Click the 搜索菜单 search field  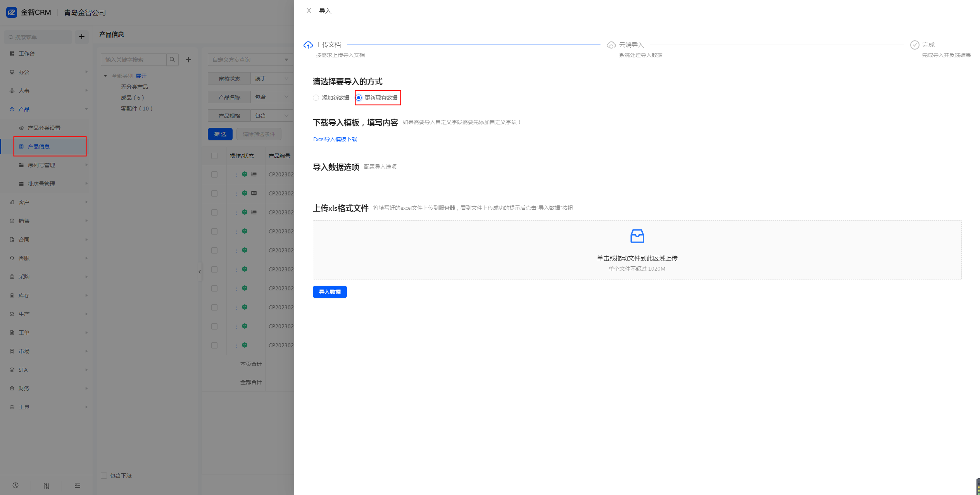coord(38,37)
